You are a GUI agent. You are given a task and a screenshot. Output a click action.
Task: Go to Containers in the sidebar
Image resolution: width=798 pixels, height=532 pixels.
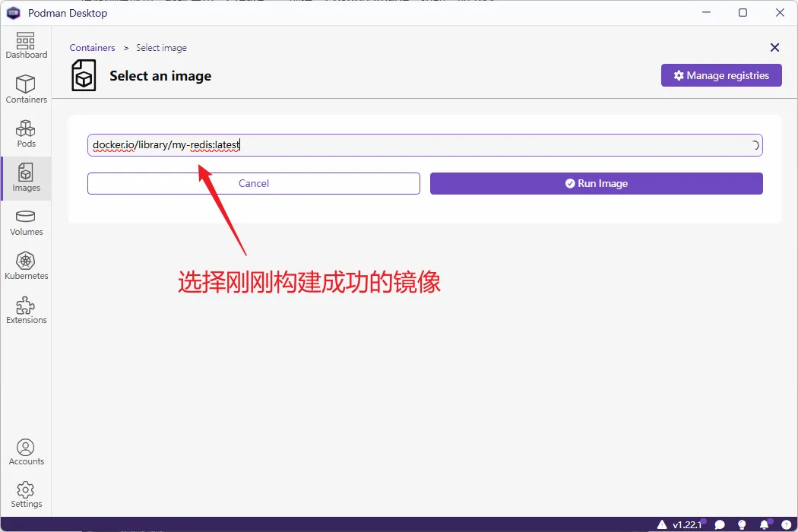click(26, 89)
